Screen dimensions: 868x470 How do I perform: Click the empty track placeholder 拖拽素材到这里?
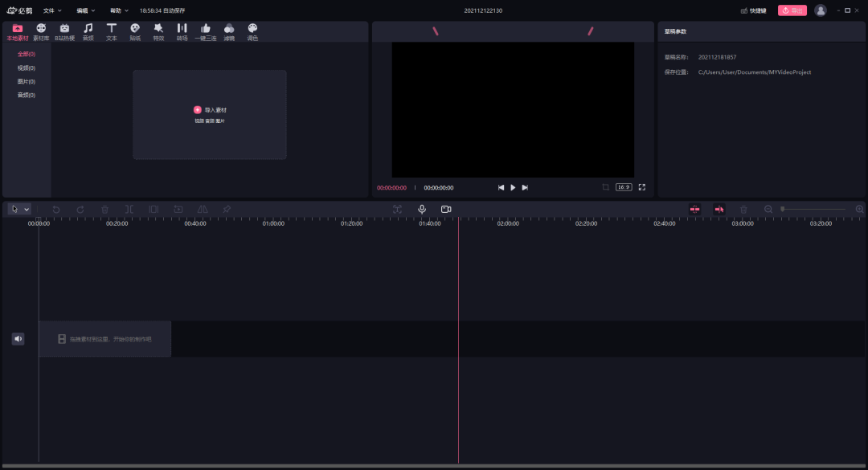click(x=104, y=339)
